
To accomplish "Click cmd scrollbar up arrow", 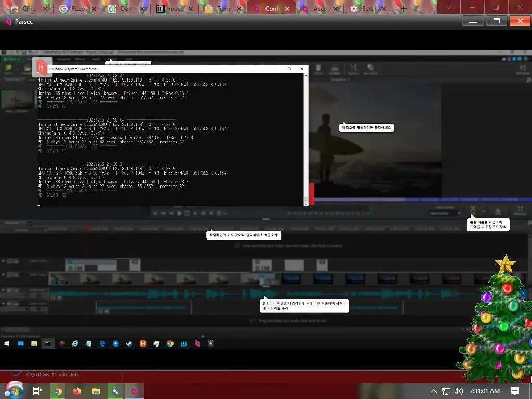I will (x=305, y=76).
